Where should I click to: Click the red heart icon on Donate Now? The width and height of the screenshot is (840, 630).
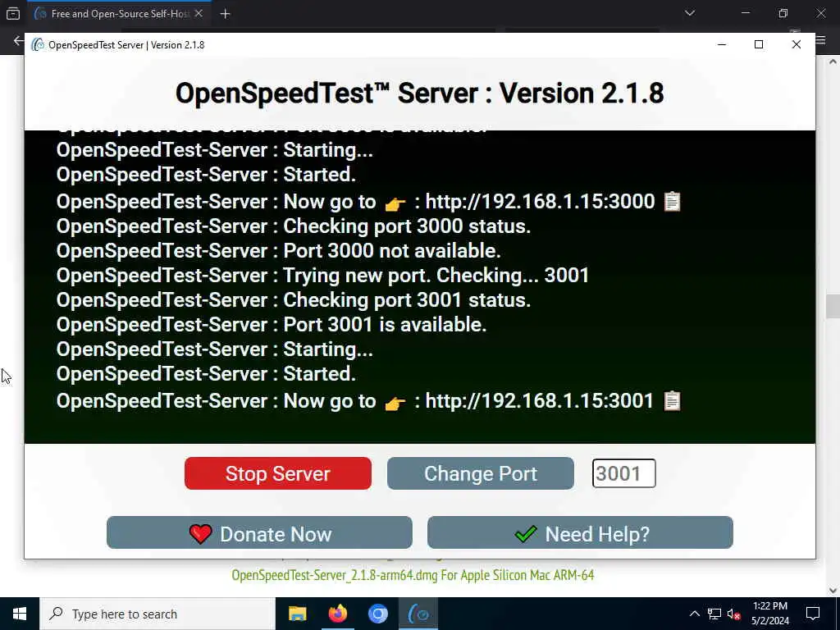click(201, 534)
